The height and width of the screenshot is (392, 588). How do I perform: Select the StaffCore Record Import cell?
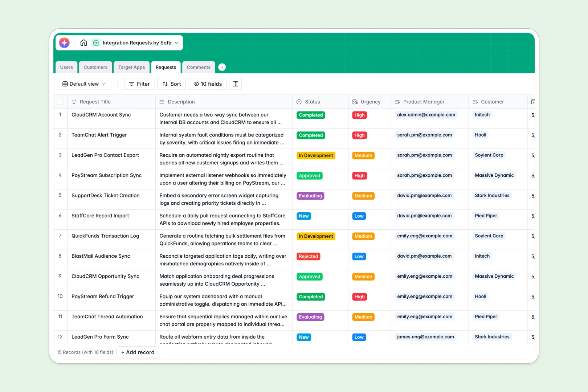coord(111,220)
